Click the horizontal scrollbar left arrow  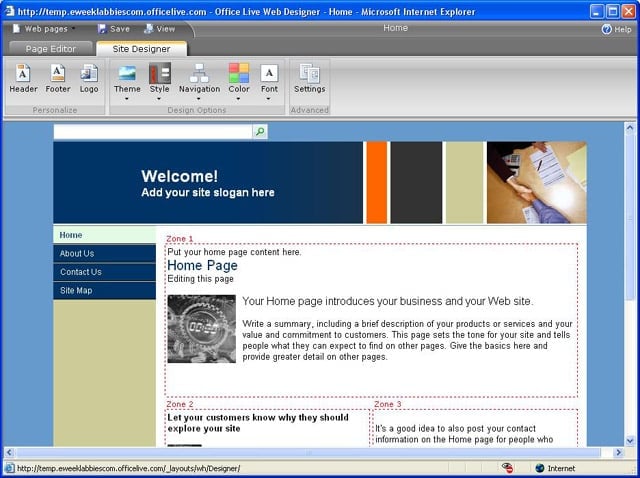pos(9,452)
